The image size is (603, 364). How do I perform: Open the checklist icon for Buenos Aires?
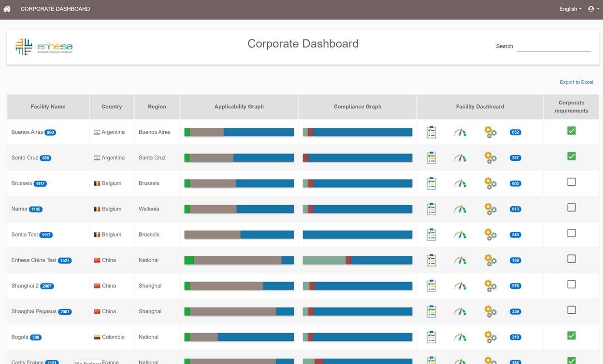[431, 132]
